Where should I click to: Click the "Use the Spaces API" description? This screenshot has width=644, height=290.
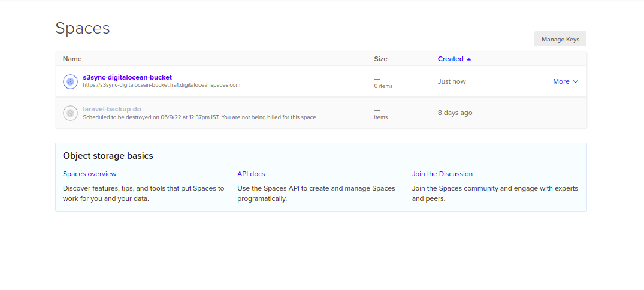316,194
